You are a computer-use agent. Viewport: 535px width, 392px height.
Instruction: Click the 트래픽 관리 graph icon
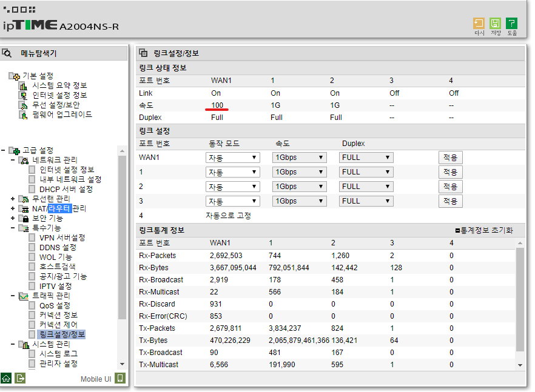click(24, 296)
